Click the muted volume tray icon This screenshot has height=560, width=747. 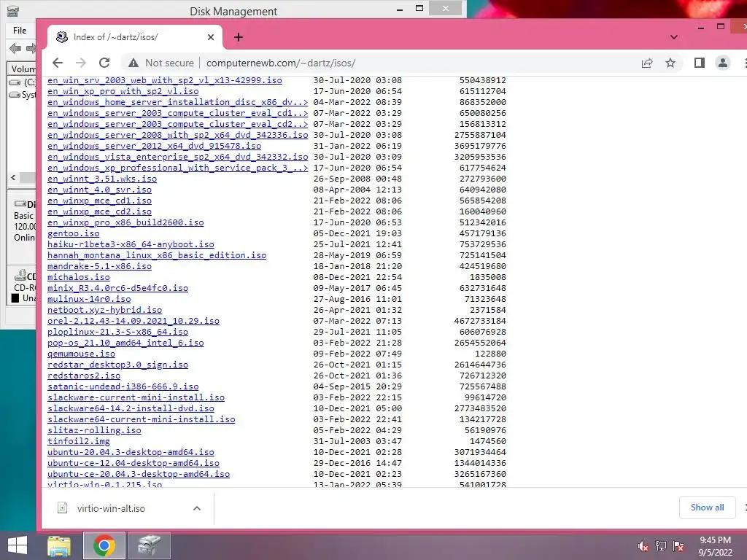pyautogui.click(x=643, y=546)
